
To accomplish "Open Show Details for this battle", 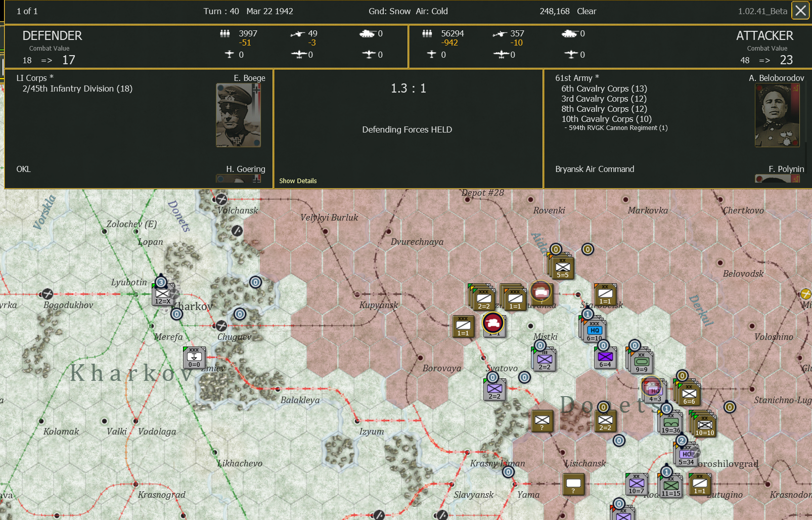I will click(x=298, y=181).
